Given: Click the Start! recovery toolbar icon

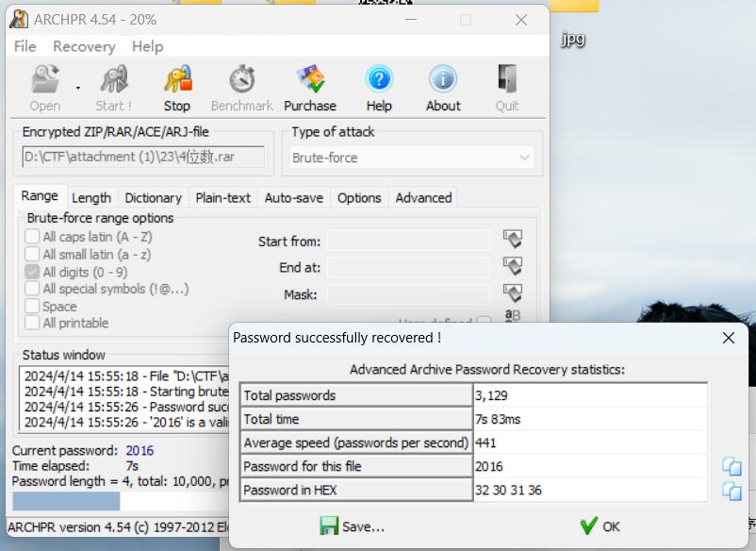Looking at the screenshot, I should click(114, 88).
